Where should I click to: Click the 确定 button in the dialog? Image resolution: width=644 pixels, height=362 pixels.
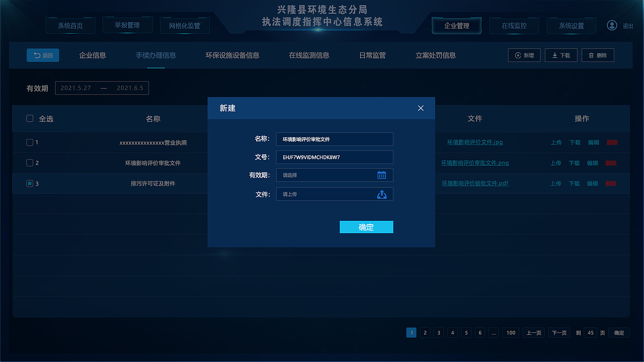366,227
